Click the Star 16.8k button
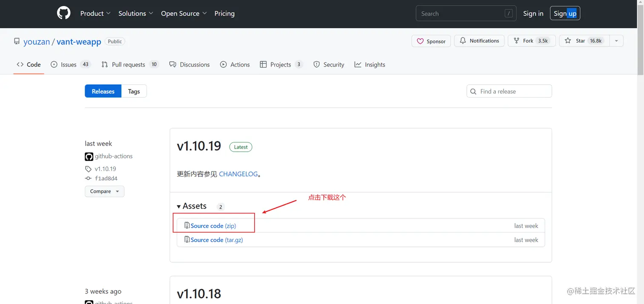The image size is (644, 304). tap(584, 41)
